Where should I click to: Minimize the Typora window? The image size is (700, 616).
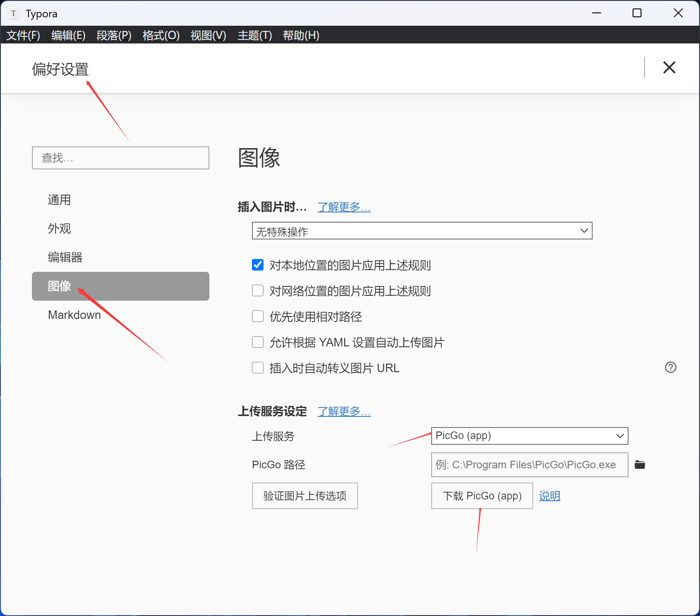point(597,13)
